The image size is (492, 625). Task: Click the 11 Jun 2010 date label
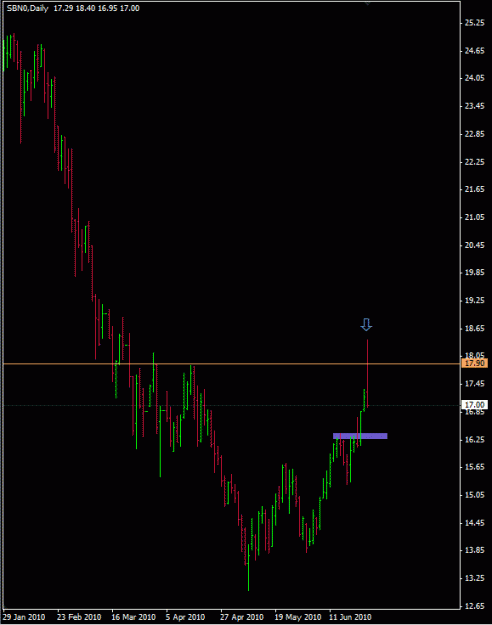point(350,617)
